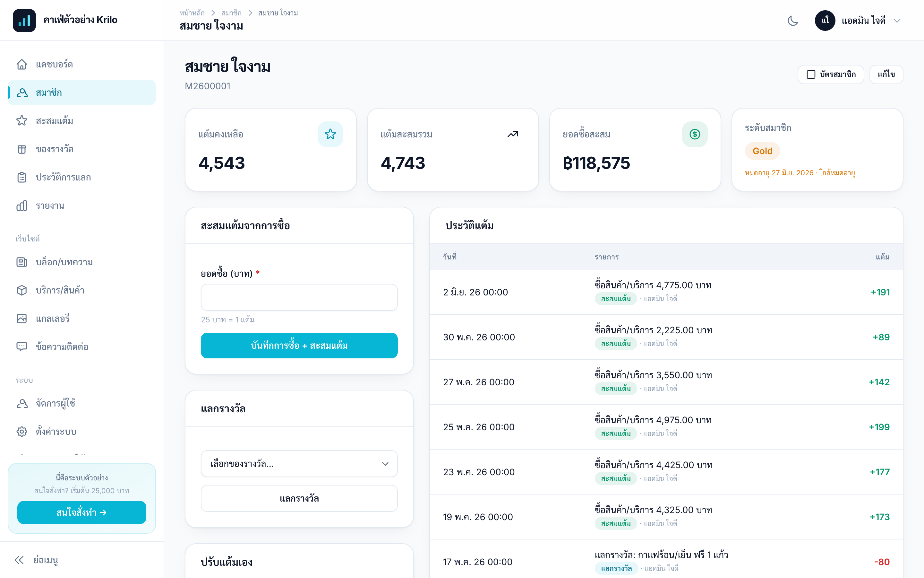The height and width of the screenshot is (578, 924).
Task: Click the วันที่ column header
Action: (x=450, y=257)
